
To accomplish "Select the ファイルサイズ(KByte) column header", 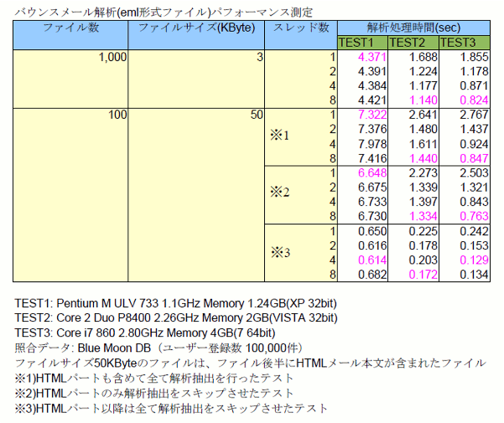I will (197, 28).
